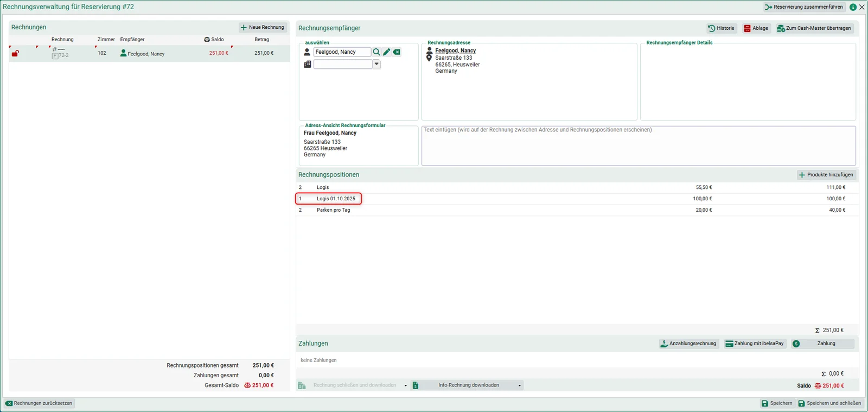This screenshot has width=868, height=412.
Task: Click the person icon beside recipient field
Action: 307,52
